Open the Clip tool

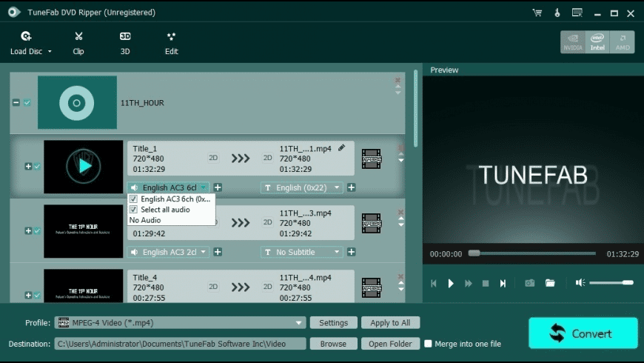(78, 42)
